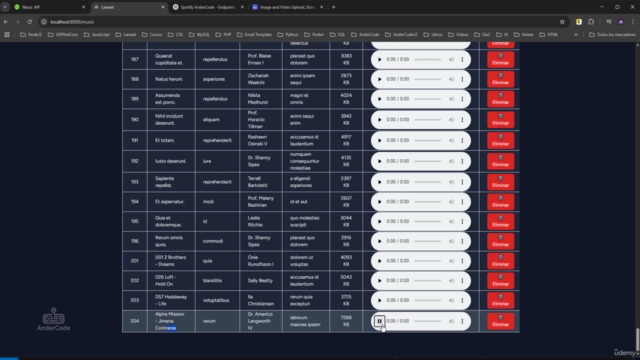Show hidden bookmarks overflow chevron
This screenshot has width=640, height=360.
coord(576,35)
